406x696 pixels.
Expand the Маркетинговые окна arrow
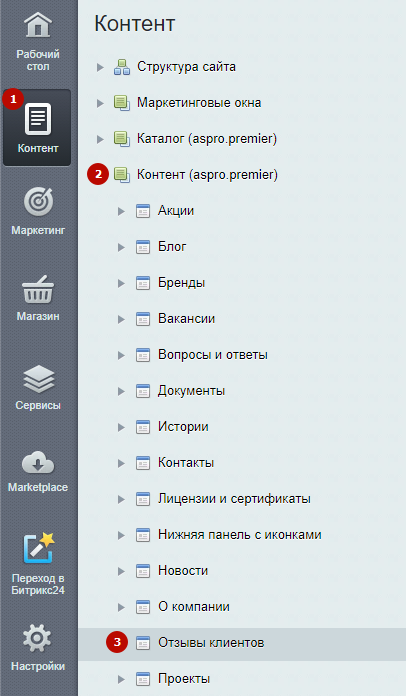click(100, 103)
